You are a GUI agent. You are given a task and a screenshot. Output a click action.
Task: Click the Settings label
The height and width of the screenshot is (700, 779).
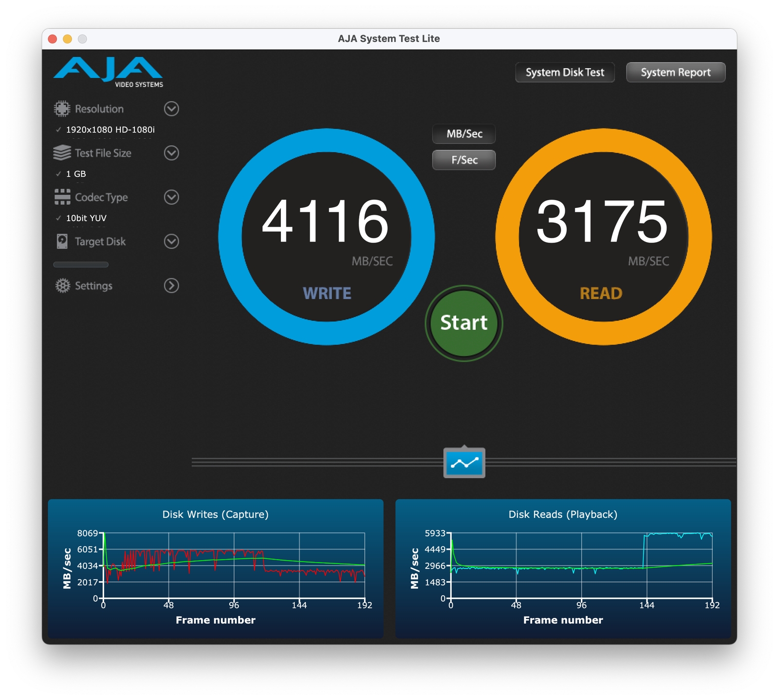pos(93,286)
